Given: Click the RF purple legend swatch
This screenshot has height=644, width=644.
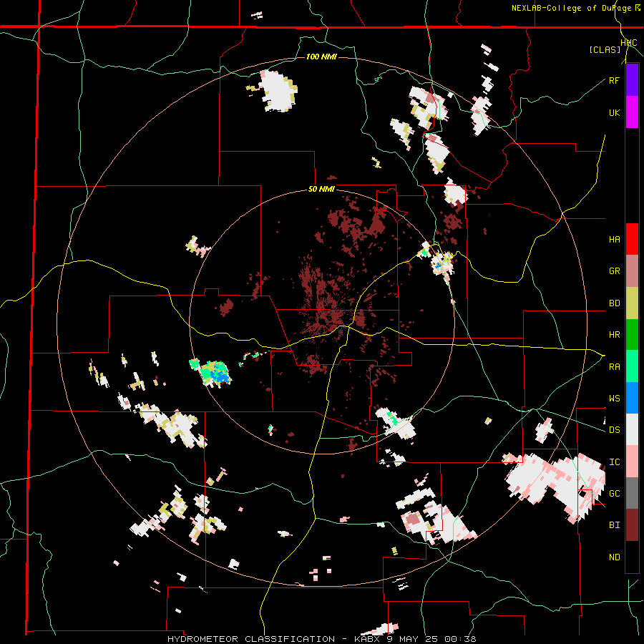Looking at the screenshot, I should [632, 80].
